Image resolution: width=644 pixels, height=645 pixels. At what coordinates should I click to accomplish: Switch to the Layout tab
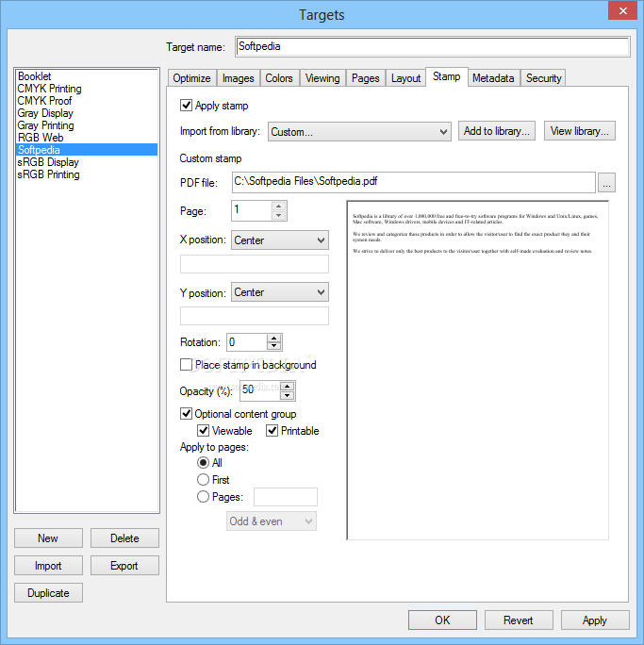click(x=405, y=78)
